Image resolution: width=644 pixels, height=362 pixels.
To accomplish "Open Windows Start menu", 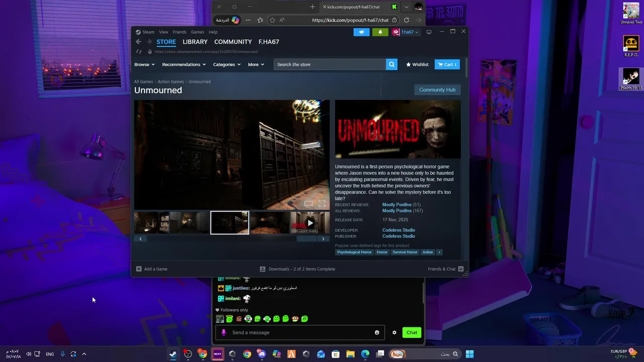I will tap(469, 354).
